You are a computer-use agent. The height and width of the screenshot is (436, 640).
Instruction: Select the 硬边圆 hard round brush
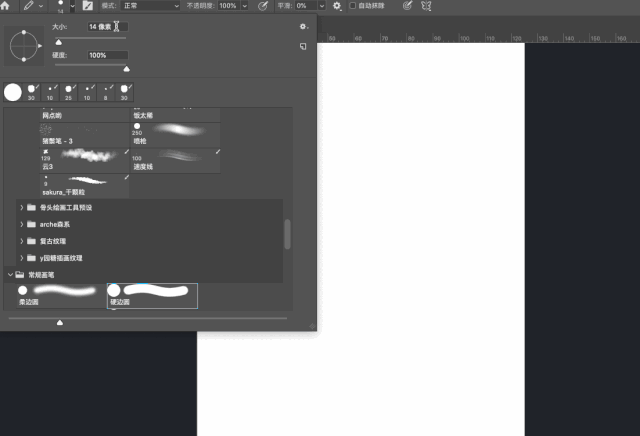click(x=152, y=296)
